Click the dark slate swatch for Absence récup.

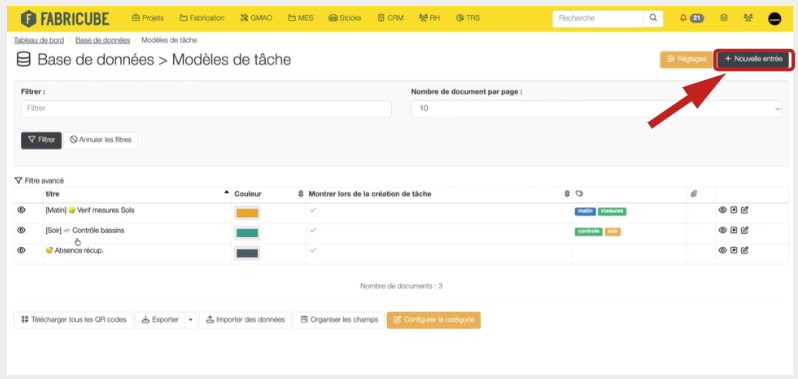[247, 253]
